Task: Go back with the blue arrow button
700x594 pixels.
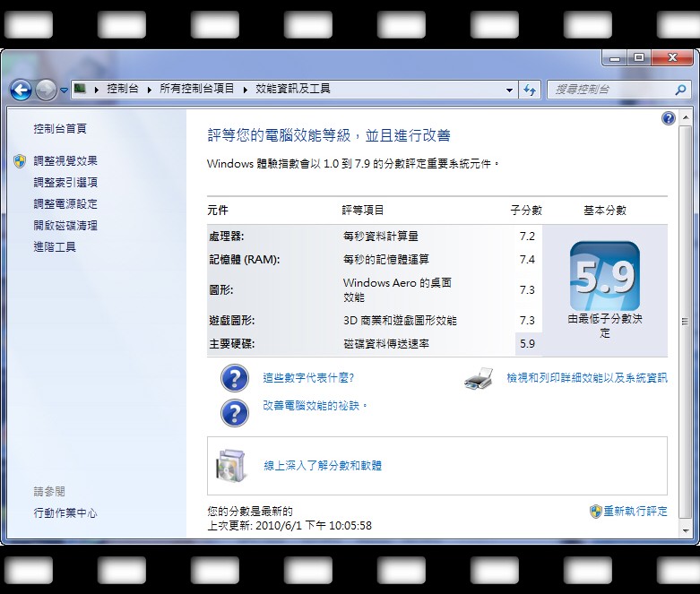Action: coord(21,90)
